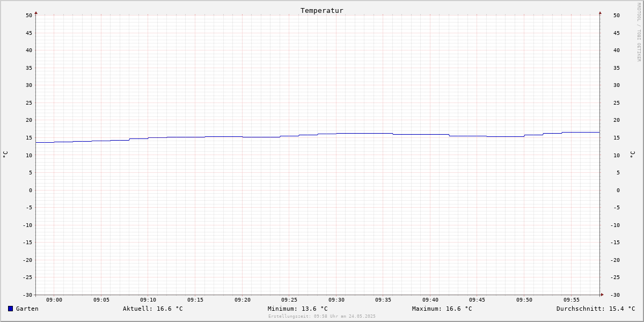644x322 pixels.
Task: Click the Erstellungszeit timestamp footer text
Action: pyautogui.click(x=322, y=316)
